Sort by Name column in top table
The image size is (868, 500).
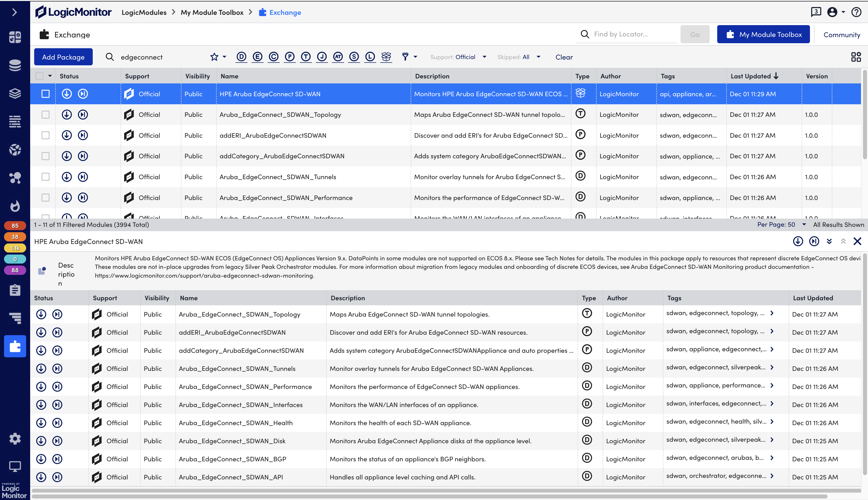click(x=229, y=76)
